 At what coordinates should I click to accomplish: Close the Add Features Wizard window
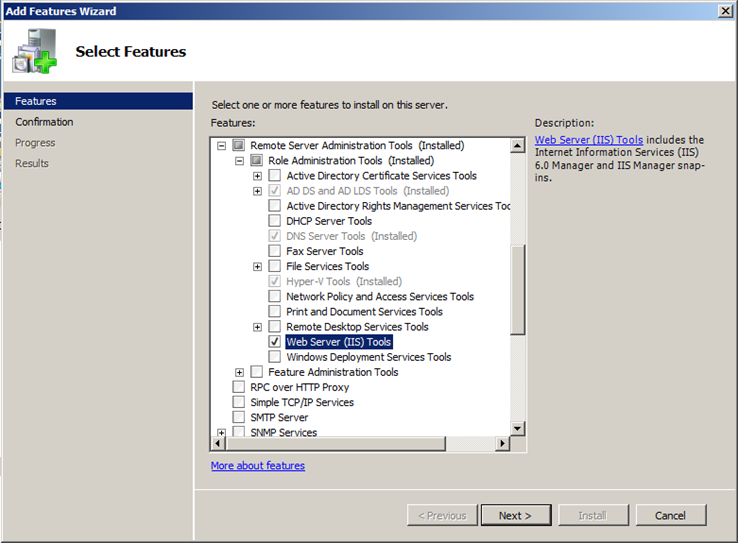click(725, 11)
